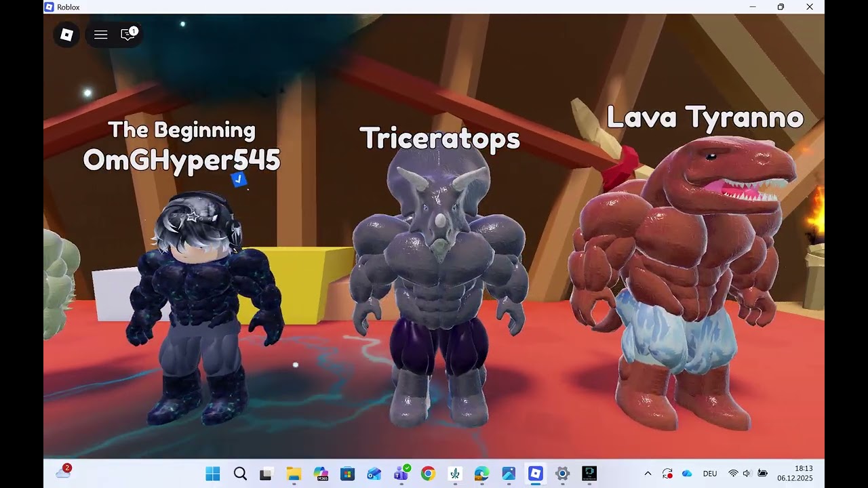Open Outlook from taskbar
The height and width of the screenshot is (488, 868).
click(x=374, y=474)
